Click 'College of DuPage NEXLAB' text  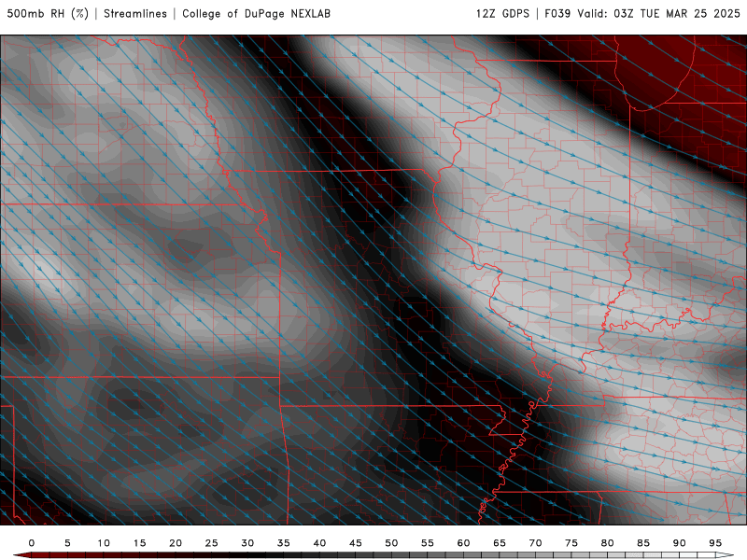(x=256, y=13)
